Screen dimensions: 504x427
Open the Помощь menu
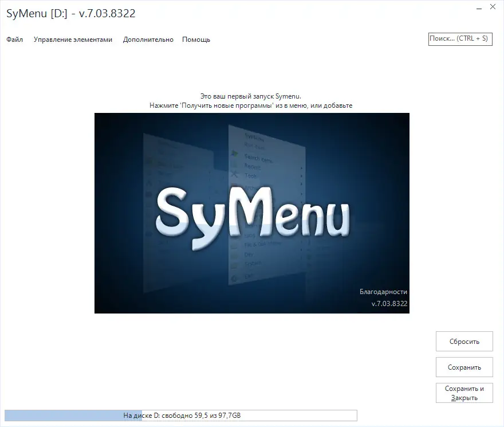click(x=196, y=40)
